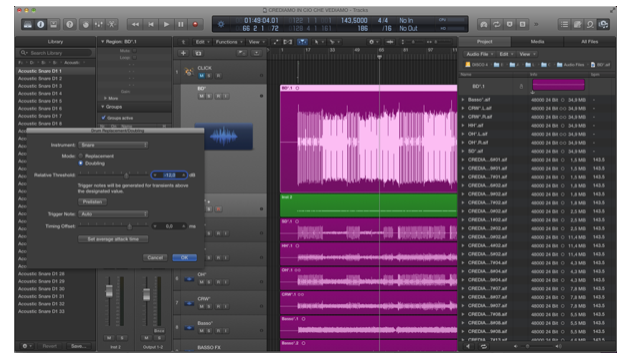Toggle the Browsers media icon
Screen dimensions: 628x361
(x=603, y=24)
